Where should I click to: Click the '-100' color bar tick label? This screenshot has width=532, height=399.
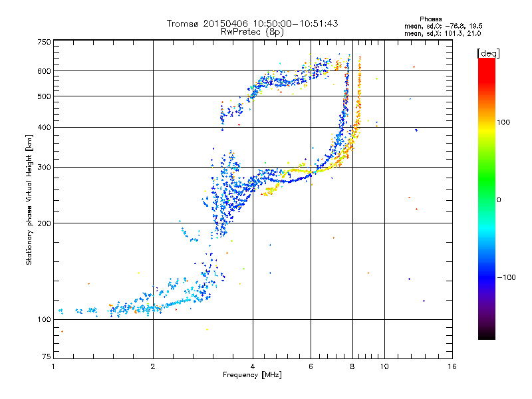pyautogui.click(x=506, y=277)
